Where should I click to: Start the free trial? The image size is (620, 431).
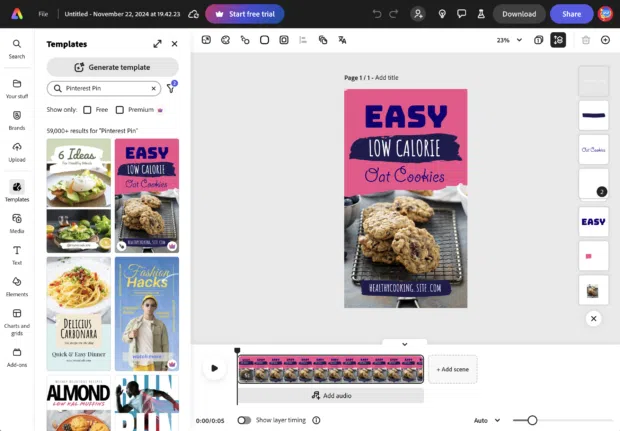[x=245, y=14]
